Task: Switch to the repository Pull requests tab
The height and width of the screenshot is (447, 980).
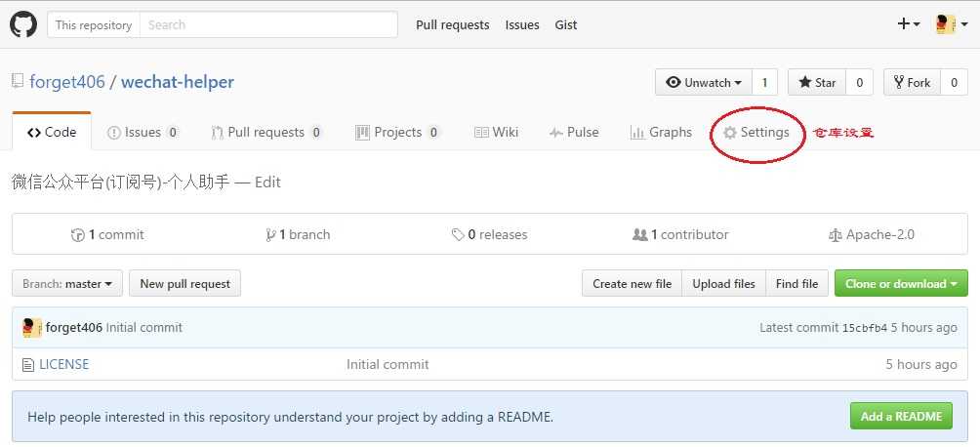Action: (x=266, y=133)
